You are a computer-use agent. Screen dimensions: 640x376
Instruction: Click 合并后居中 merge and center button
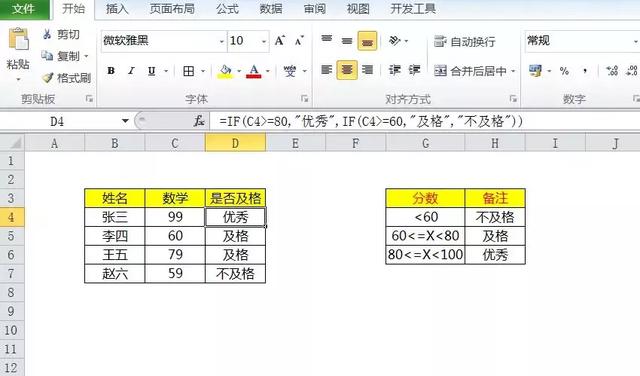pyautogui.click(x=469, y=71)
